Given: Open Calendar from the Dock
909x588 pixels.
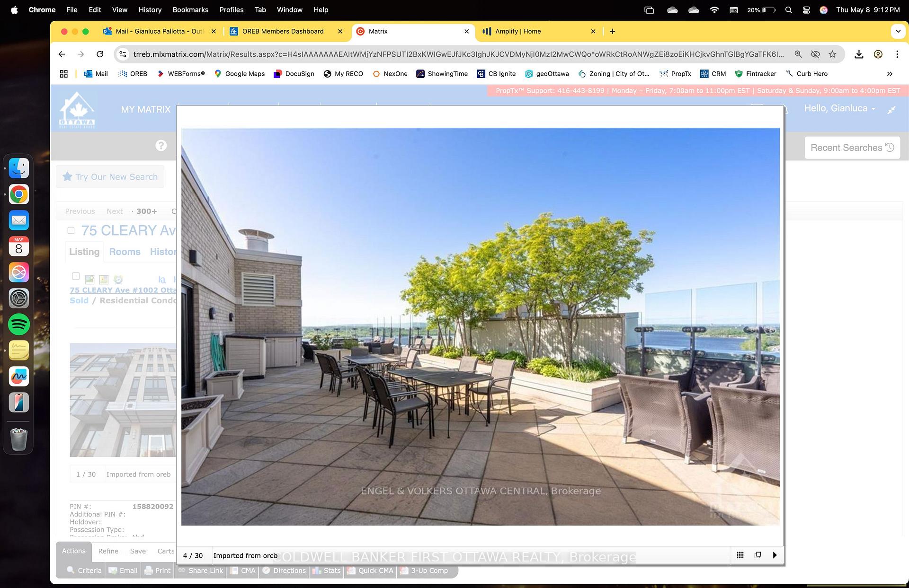Looking at the screenshot, I should pyautogui.click(x=19, y=246).
